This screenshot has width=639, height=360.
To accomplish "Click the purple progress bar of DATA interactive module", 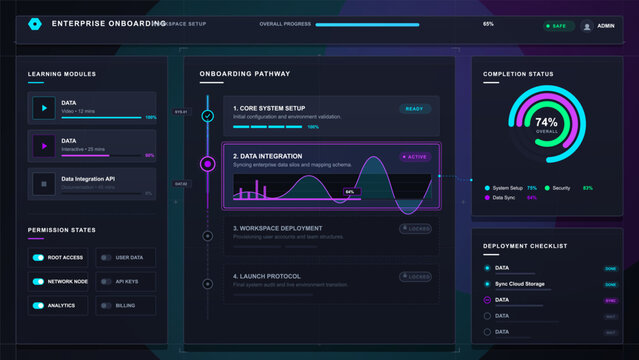I will [101, 156].
